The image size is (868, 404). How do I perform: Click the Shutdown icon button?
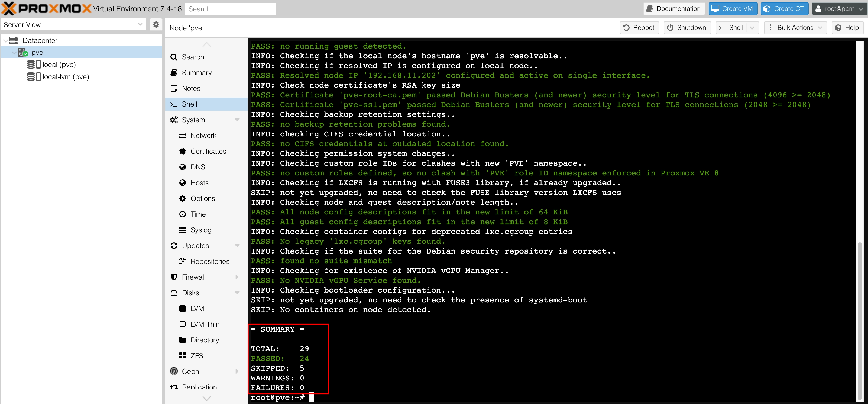[686, 28]
